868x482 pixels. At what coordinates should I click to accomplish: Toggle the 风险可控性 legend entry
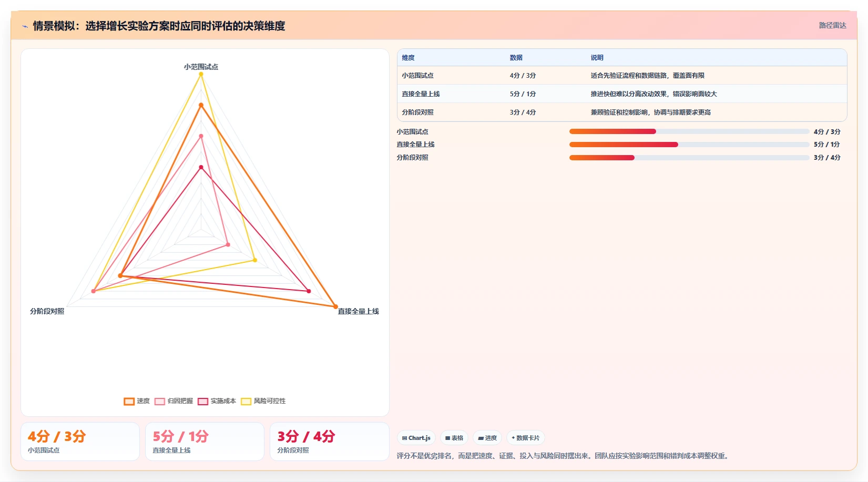pyautogui.click(x=263, y=401)
